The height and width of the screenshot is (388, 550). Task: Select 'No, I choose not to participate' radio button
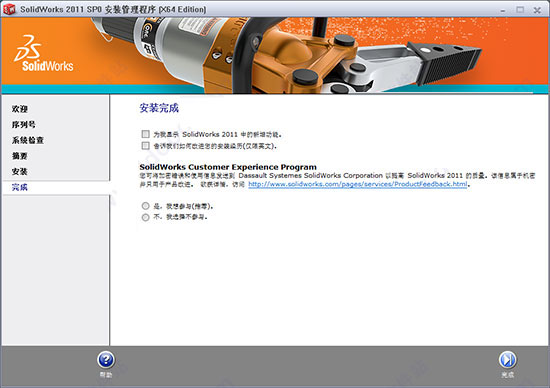[146, 218]
